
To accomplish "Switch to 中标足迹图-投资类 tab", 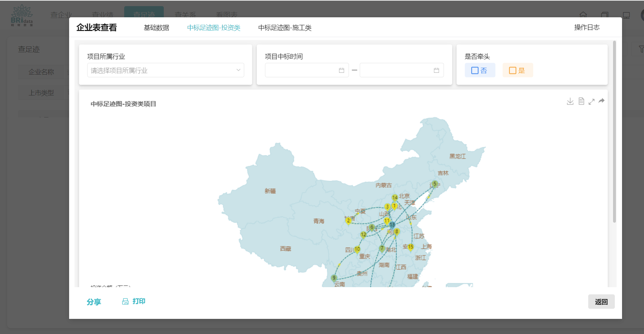I will 214,28.
